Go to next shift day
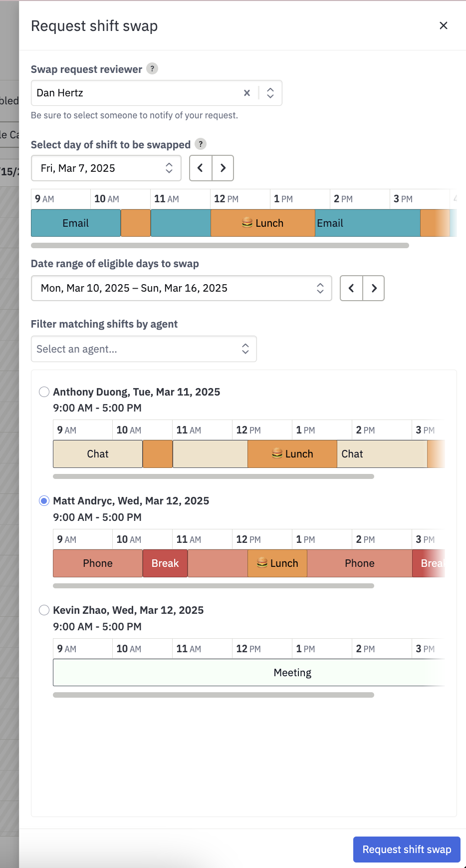This screenshot has height=868, width=466. (223, 168)
